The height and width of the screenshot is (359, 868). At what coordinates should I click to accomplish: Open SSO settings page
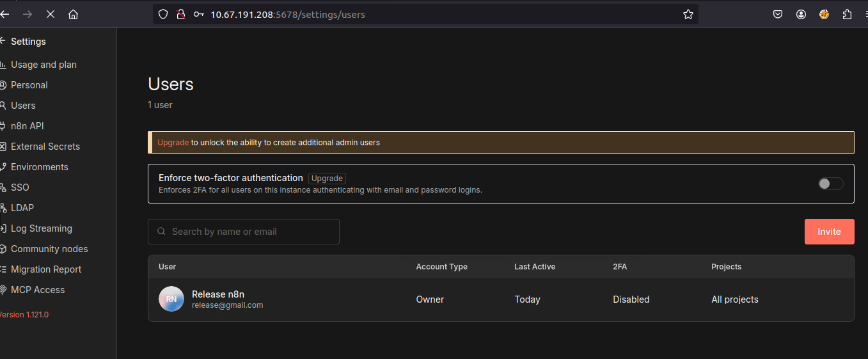tap(20, 187)
